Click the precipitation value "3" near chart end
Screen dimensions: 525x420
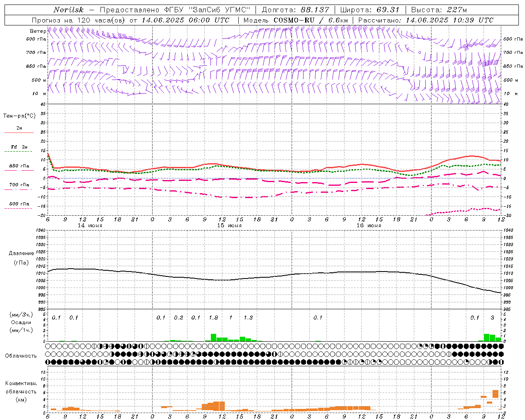coord(493,317)
